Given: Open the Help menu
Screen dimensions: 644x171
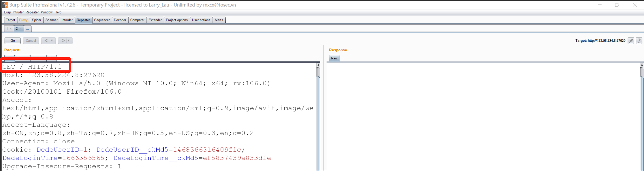Looking at the screenshot, I should 58,12.
